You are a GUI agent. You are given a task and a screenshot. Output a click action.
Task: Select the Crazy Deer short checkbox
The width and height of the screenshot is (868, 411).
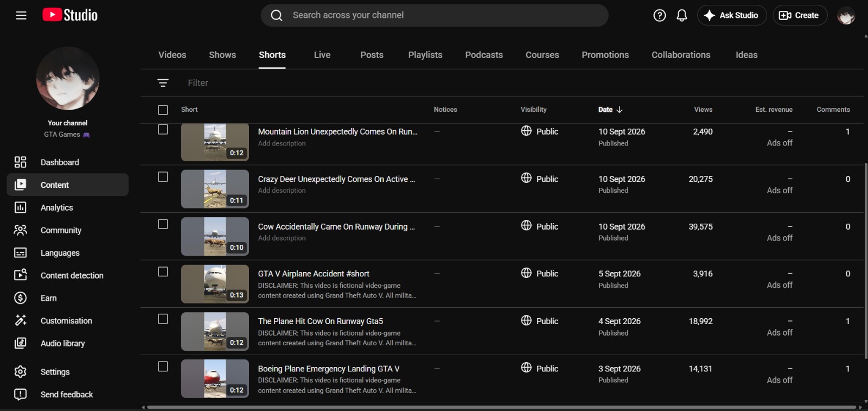coord(163,177)
